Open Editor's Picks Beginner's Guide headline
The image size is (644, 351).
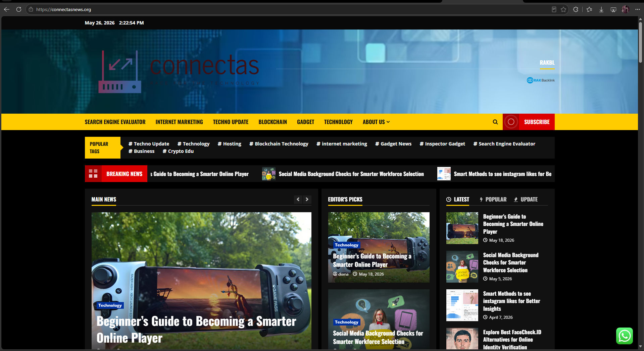tap(372, 260)
